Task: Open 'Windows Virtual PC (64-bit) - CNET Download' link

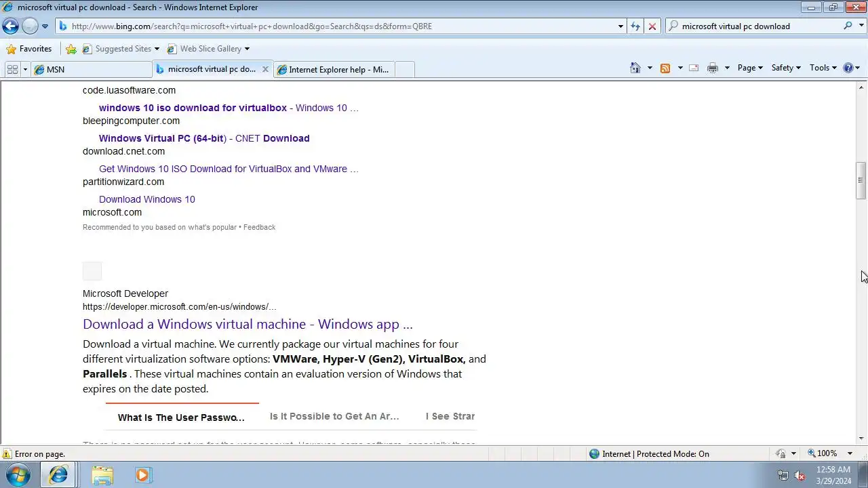Action: point(204,138)
